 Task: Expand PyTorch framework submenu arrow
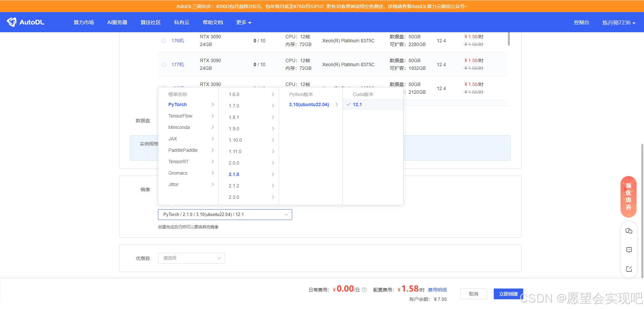213,104
